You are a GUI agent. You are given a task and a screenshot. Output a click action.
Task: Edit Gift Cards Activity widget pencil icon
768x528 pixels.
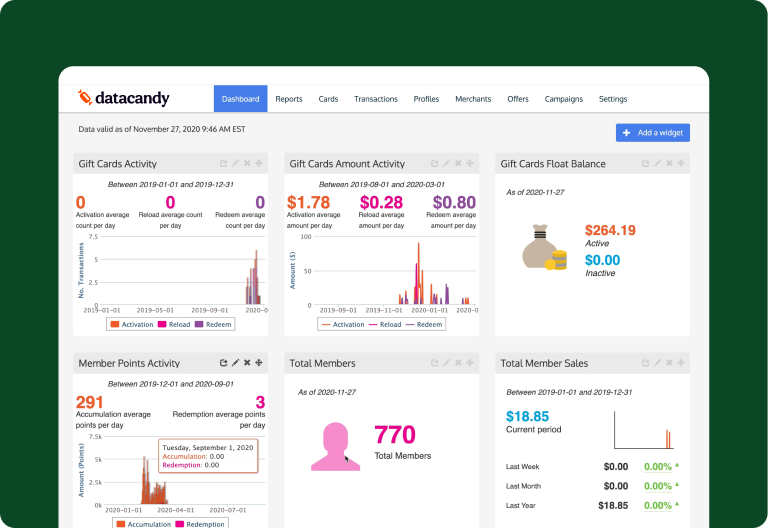(236, 164)
